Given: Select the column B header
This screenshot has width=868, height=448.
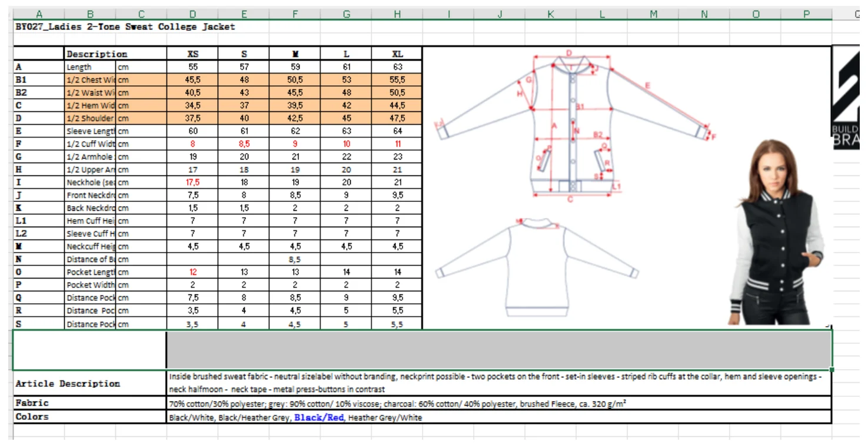Looking at the screenshot, I should [x=90, y=14].
